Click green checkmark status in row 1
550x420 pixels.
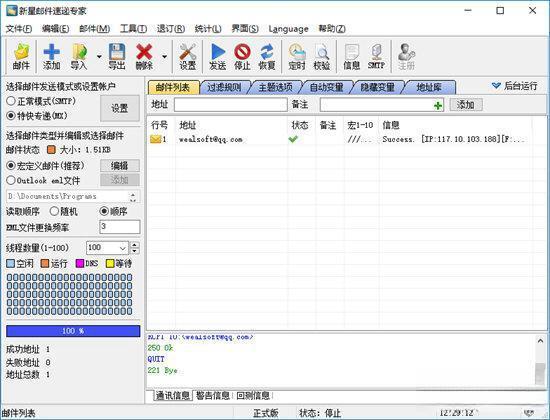coord(293,139)
